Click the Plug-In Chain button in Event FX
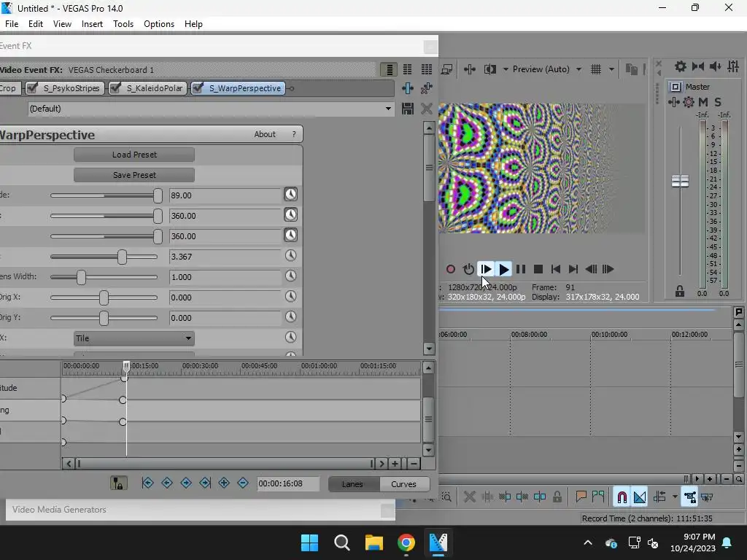Screen dimensions: 747x560 click(408, 88)
